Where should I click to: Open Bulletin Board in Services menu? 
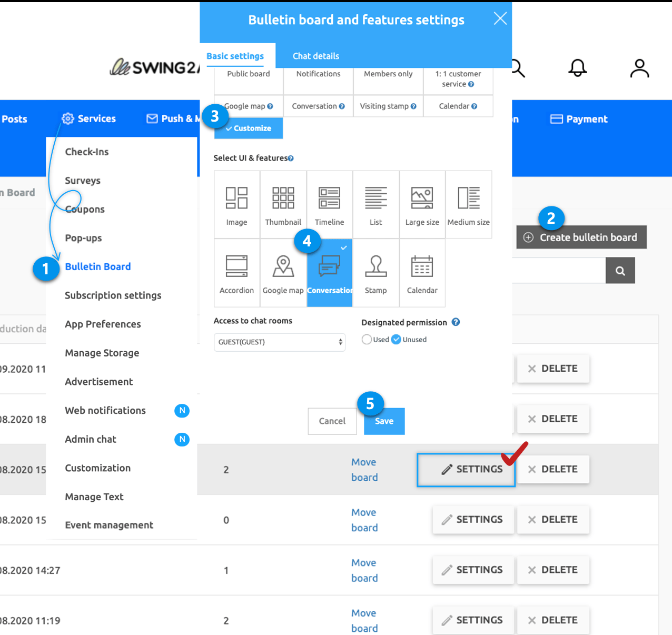98,266
